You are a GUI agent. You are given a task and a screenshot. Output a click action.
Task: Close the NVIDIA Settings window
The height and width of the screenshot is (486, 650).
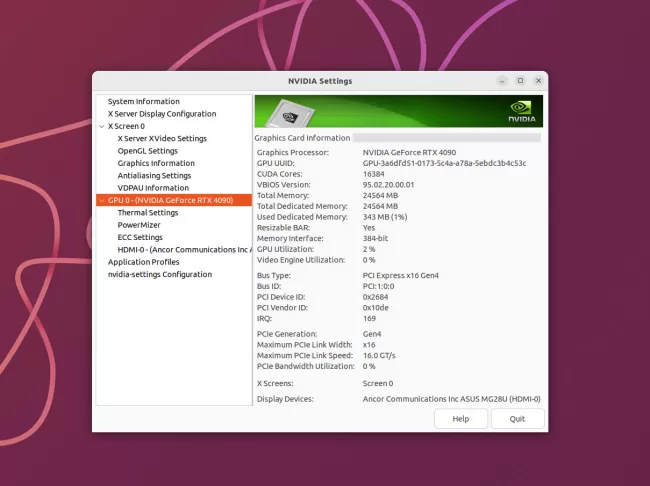538,81
